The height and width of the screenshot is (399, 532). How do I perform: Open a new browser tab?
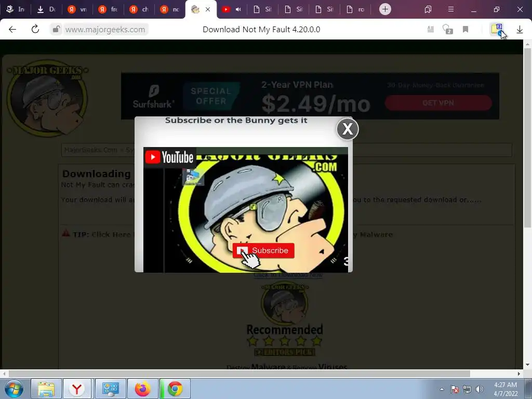pyautogui.click(x=385, y=9)
